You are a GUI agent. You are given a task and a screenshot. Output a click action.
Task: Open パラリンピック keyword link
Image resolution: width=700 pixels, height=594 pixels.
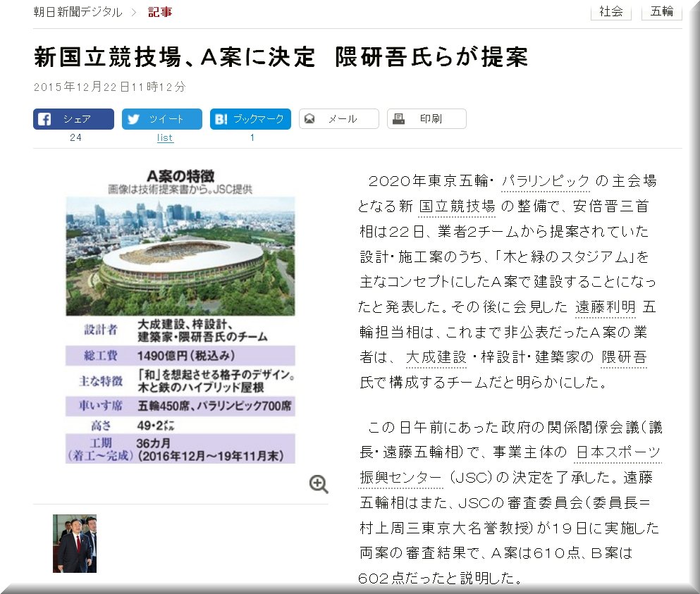point(546,181)
